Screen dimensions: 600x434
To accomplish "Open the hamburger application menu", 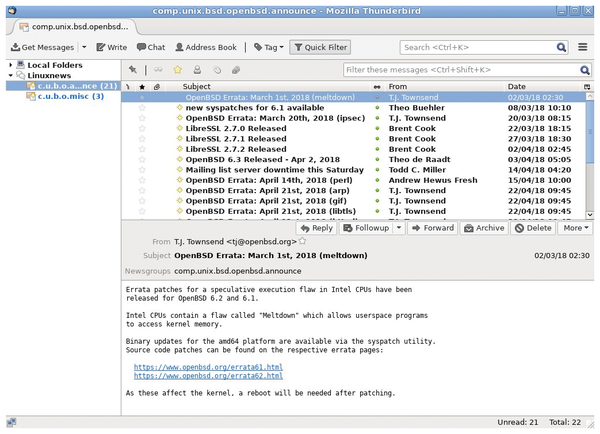I will pyautogui.click(x=582, y=47).
